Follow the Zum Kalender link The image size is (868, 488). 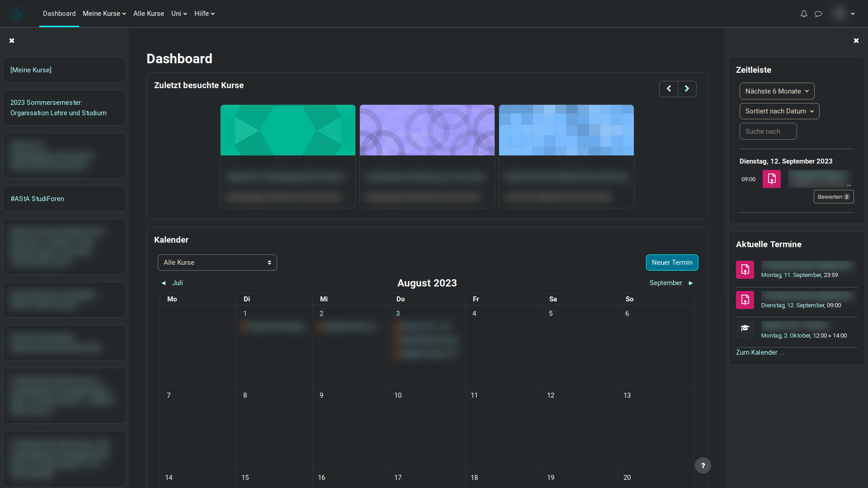pyautogui.click(x=759, y=352)
